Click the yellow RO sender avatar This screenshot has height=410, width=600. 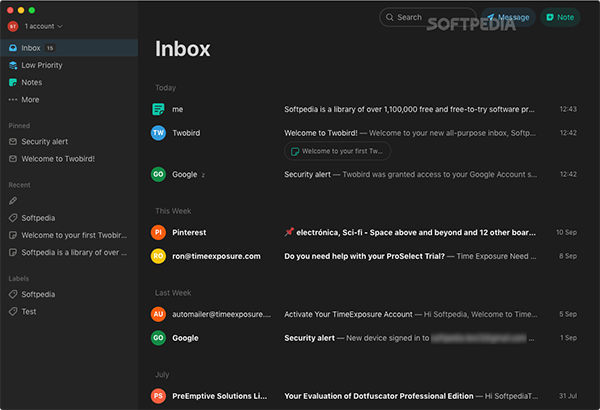[x=158, y=256]
